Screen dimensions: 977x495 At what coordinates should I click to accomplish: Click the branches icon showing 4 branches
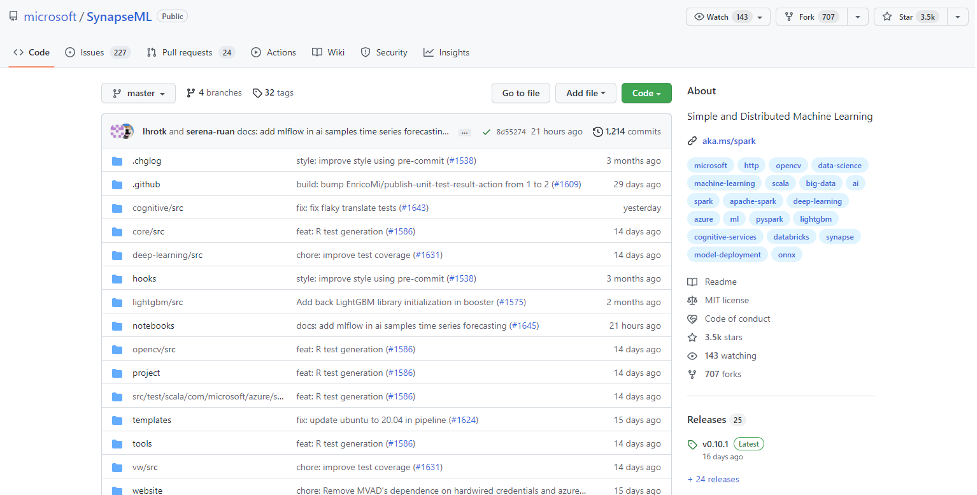[190, 93]
